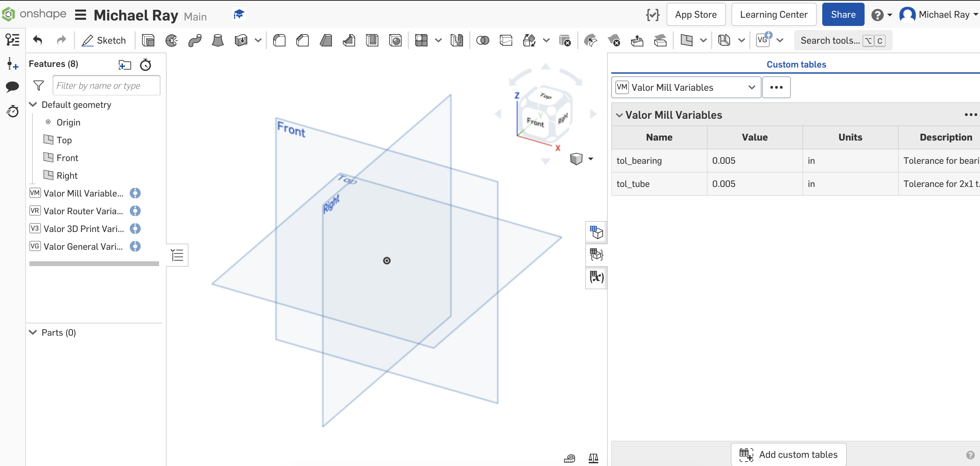
Task: Select the Transform tool
Action: [x=529, y=40]
